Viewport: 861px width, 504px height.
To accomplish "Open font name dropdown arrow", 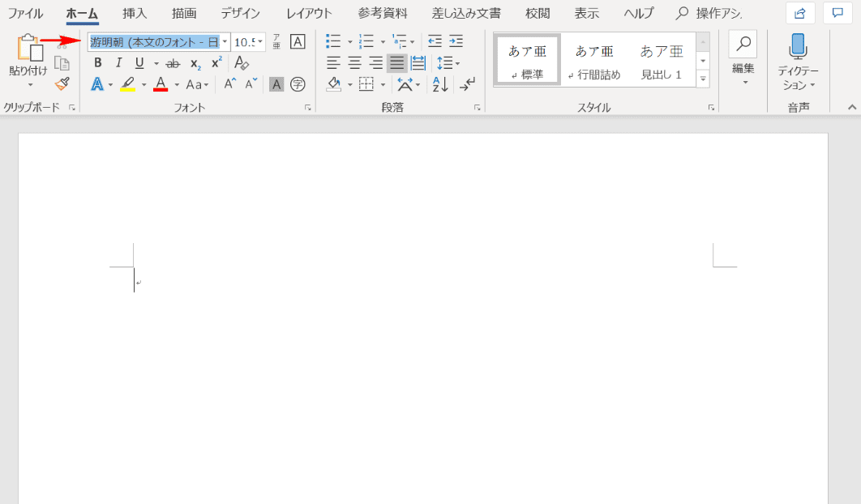I will click(x=225, y=41).
